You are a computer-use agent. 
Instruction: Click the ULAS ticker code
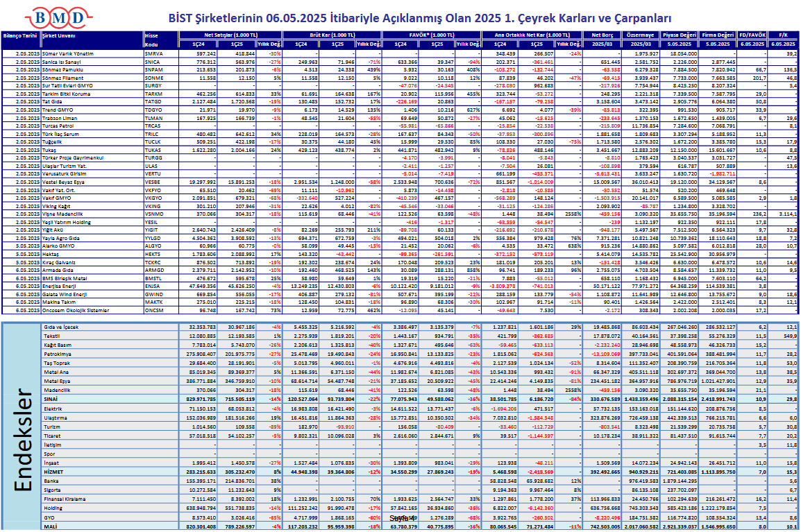click(x=151, y=166)
